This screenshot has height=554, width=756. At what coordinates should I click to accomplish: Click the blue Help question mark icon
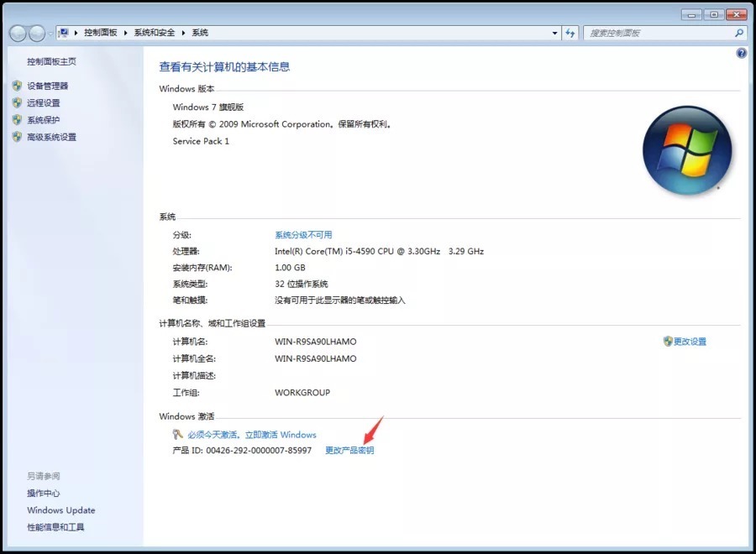point(740,53)
